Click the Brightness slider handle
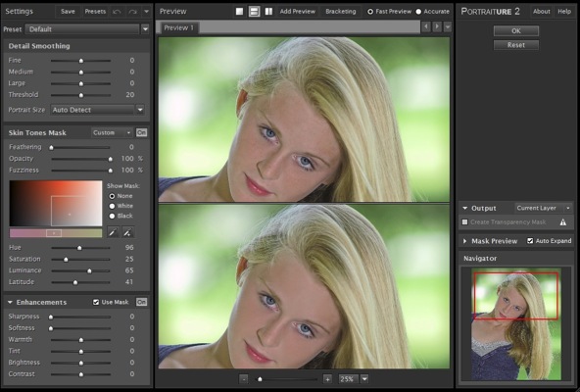 click(81, 363)
